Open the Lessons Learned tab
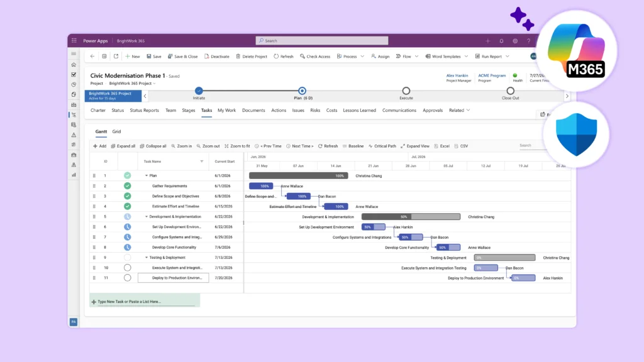This screenshot has width=644, height=362. click(x=359, y=111)
